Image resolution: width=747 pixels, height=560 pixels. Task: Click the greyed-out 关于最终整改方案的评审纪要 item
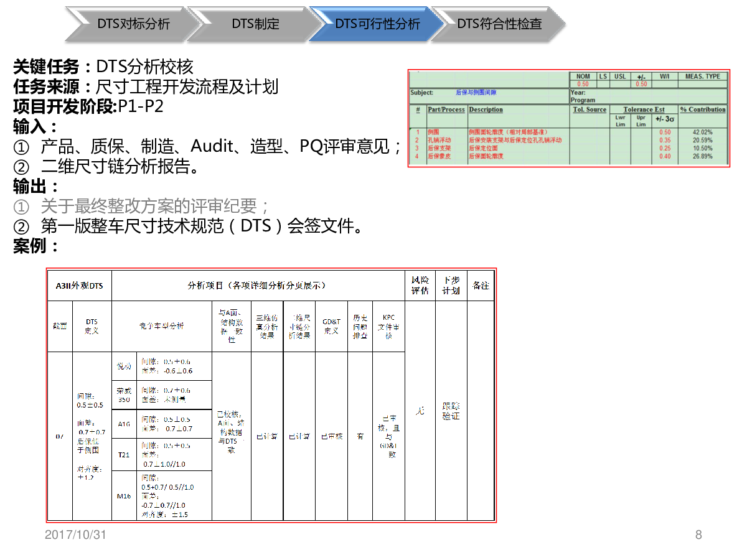[x=142, y=206]
